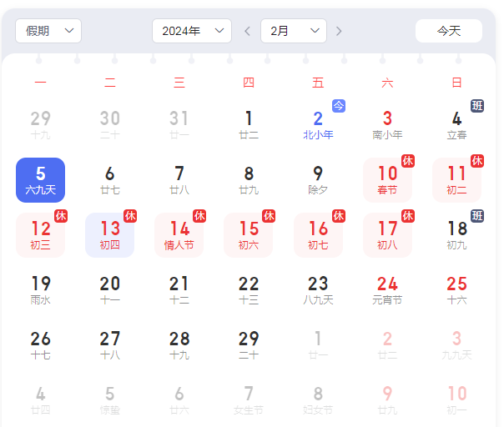Select February 19 雨水
This screenshot has width=504, height=427.
41,290
